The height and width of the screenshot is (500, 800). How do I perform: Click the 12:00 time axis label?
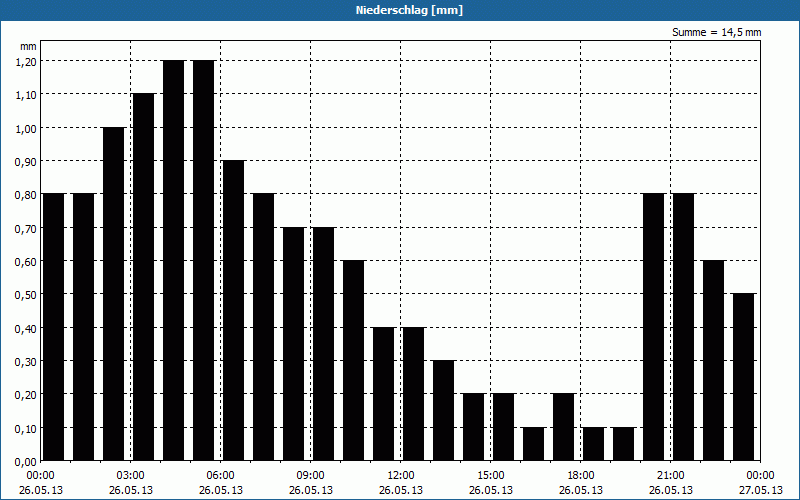[x=401, y=476]
